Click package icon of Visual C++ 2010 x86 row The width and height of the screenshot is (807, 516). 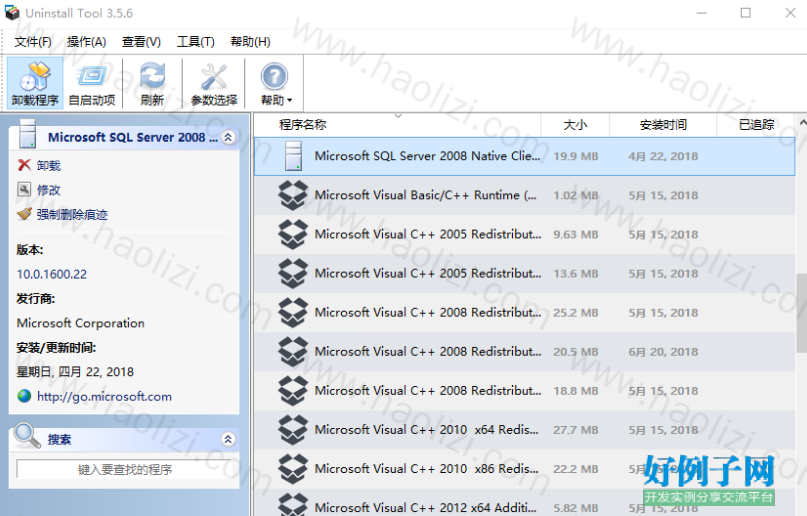pyautogui.click(x=293, y=469)
